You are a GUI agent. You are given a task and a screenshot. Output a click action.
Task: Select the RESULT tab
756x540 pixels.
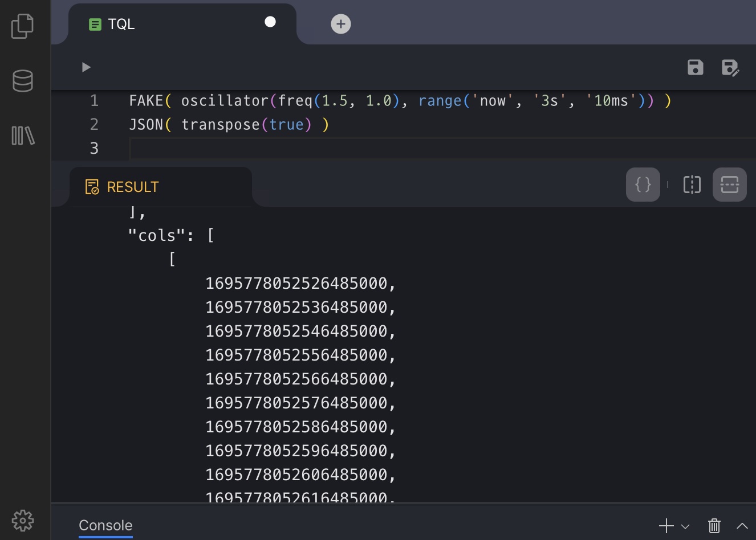click(x=132, y=187)
